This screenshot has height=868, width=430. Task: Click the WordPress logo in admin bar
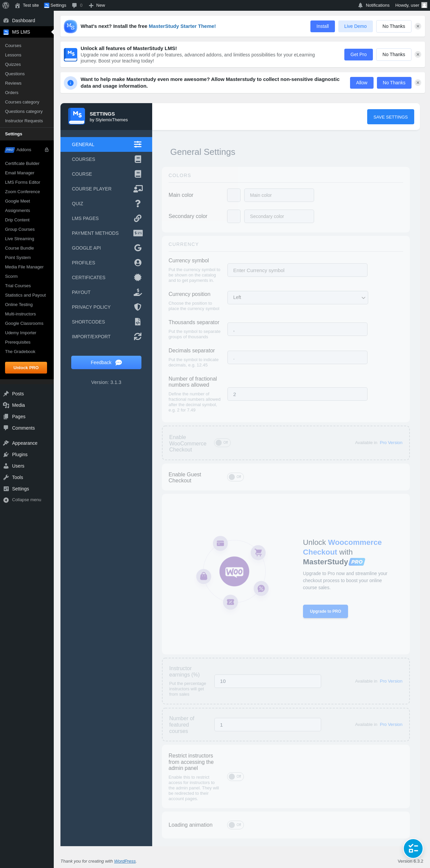[x=5, y=5]
